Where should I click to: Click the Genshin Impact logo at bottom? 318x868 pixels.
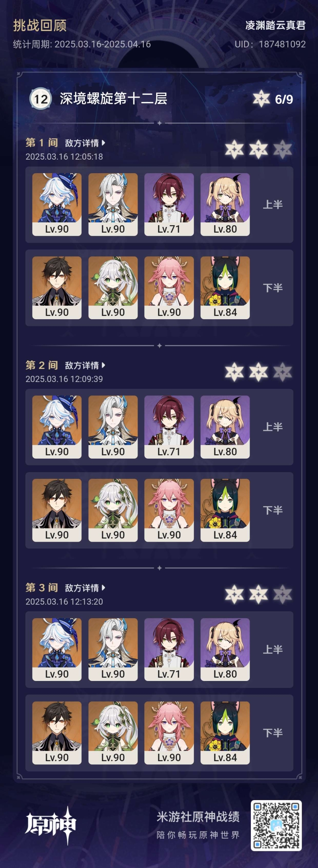(50, 826)
